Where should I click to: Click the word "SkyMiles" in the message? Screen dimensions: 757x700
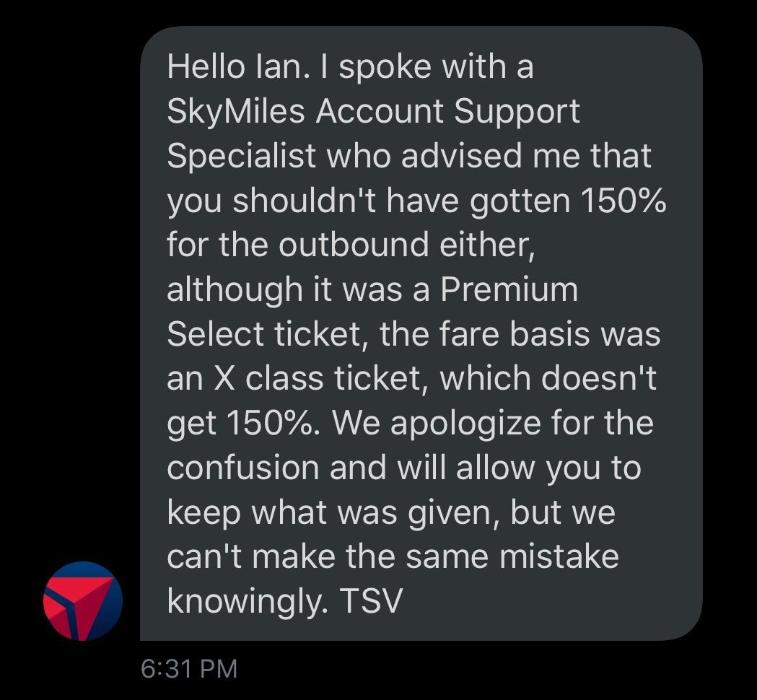pos(235,112)
